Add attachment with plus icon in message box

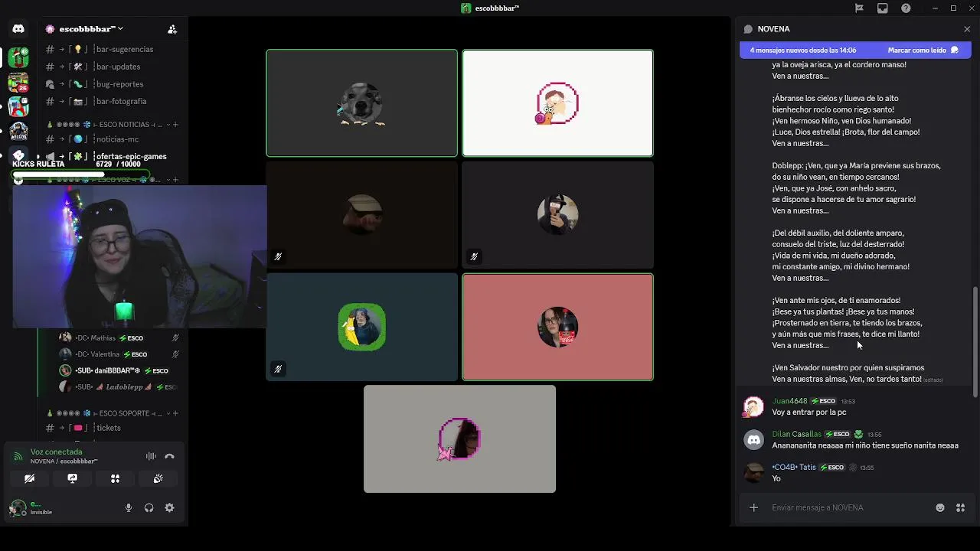[753, 507]
